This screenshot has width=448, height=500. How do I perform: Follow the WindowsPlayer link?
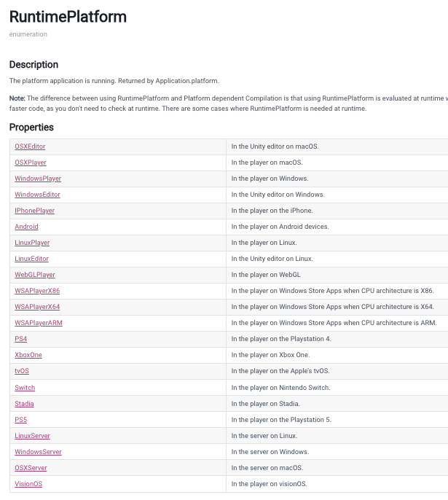[38, 179]
